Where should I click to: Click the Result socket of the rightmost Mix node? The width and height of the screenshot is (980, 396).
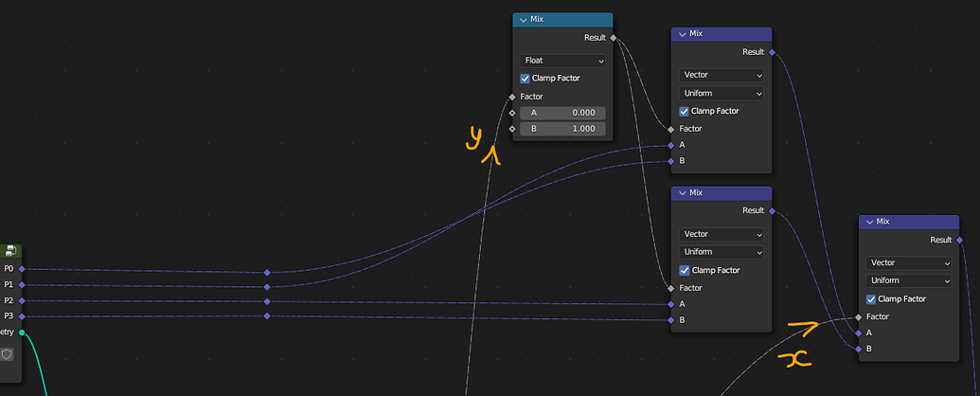tap(959, 241)
